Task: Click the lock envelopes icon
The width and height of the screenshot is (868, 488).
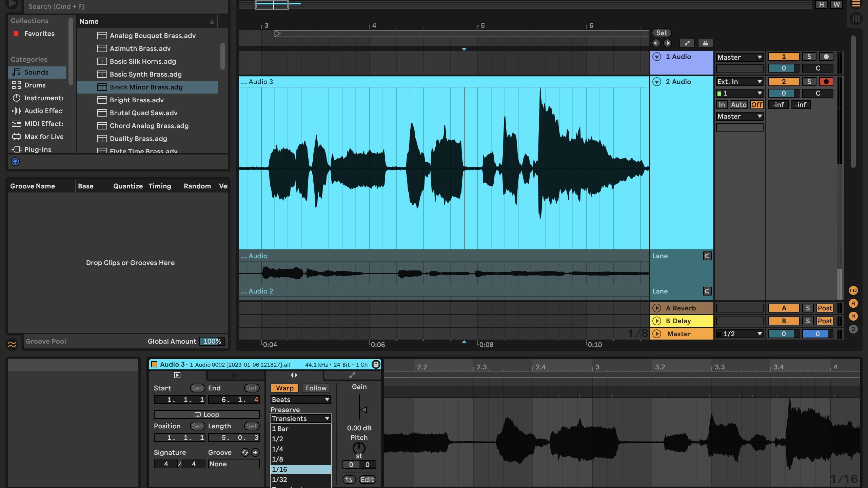Action: [705, 43]
